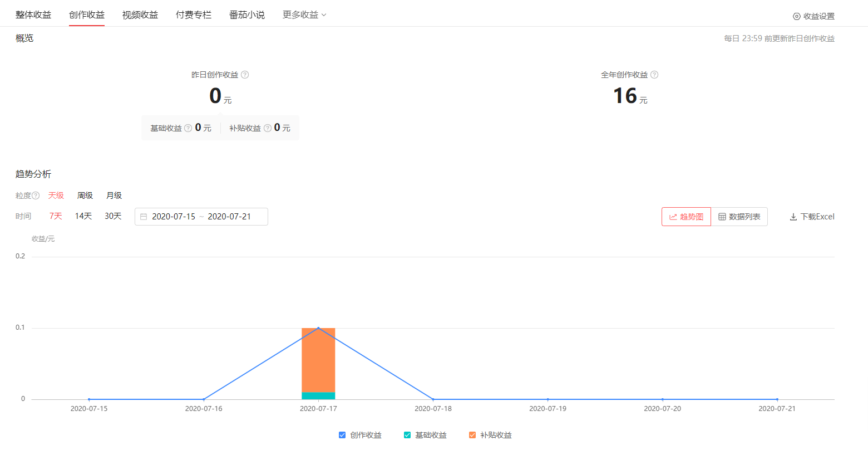Toggle the 补贴收益 legend checkbox
Viewport: 868px width, 450px height.
pyautogui.click(x=472, y=435)
